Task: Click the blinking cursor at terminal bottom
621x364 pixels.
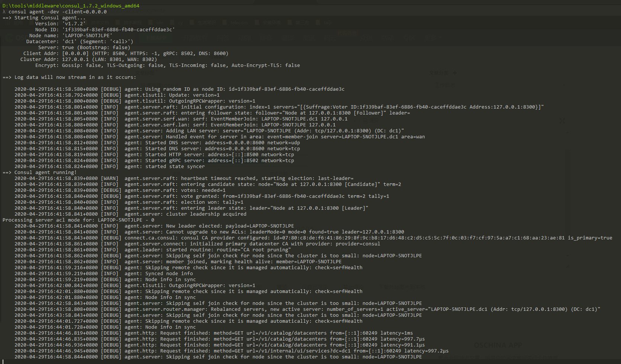Action: pos(3,361)
